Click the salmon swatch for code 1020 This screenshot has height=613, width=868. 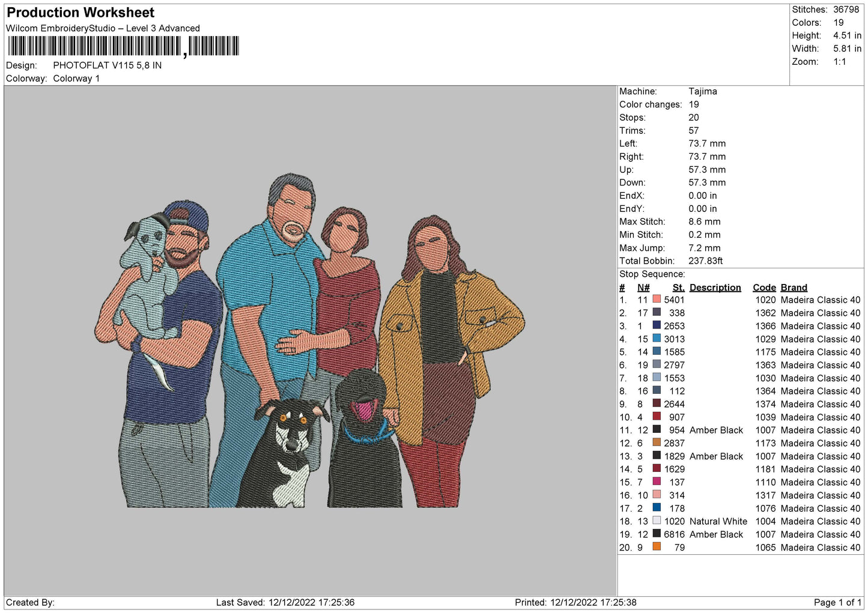pos(657,300)
